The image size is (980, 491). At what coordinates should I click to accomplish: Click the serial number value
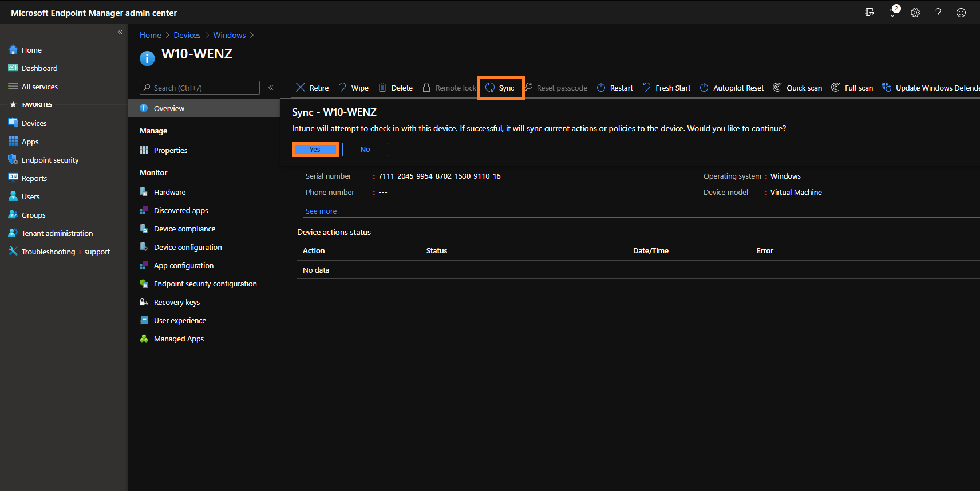(440, 176)
